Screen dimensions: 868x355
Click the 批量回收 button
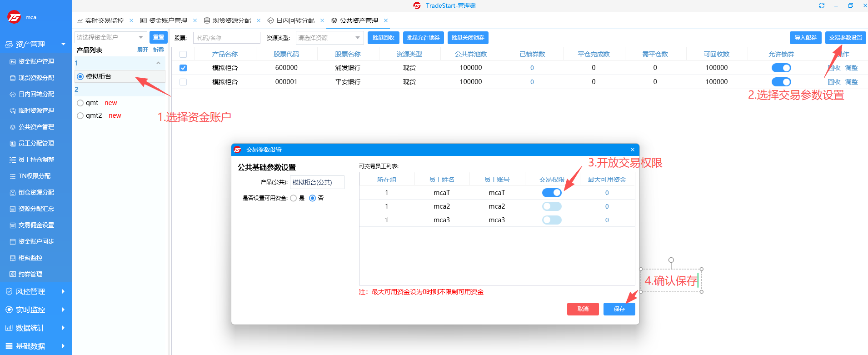tap(383, 38)
